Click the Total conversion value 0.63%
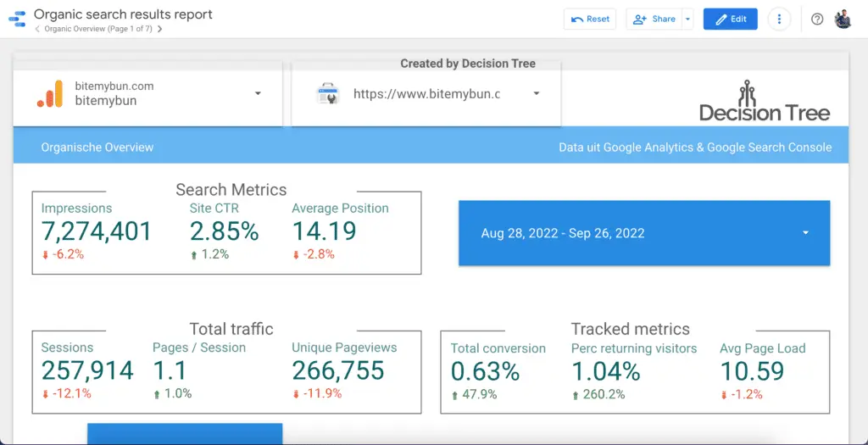This screenshot has width=868, height=445. [485, 371]
